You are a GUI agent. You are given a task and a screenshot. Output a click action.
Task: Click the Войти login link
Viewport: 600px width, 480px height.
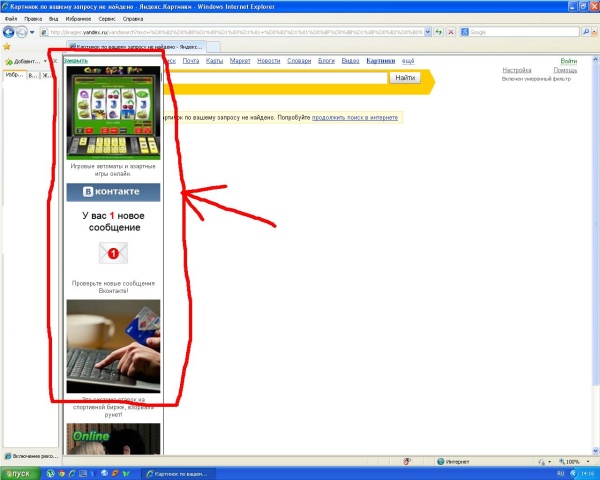point(569,61)
